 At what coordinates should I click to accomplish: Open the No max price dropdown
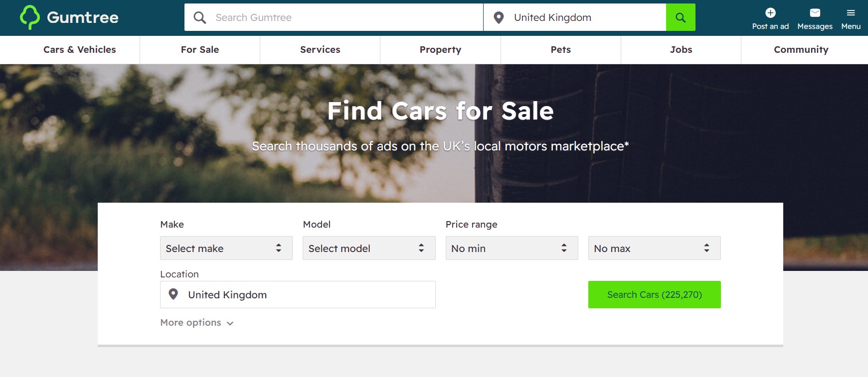[654, 248]
